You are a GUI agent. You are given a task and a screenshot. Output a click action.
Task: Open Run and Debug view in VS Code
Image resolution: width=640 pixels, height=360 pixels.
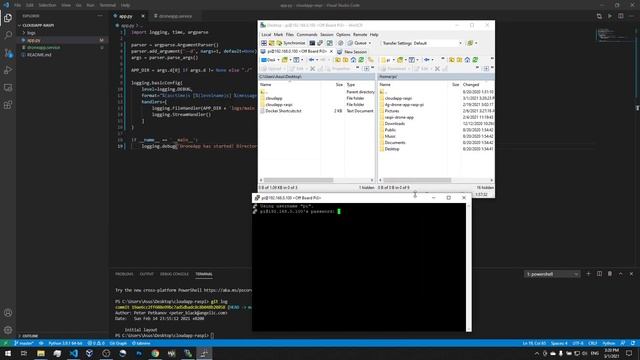[8, 70]
